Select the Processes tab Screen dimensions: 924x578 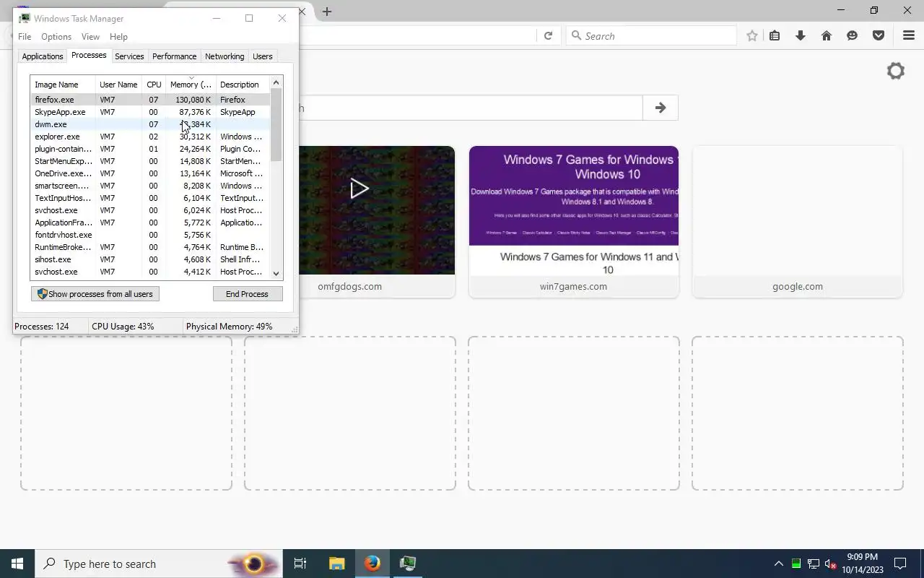click(x=89, y=56)
